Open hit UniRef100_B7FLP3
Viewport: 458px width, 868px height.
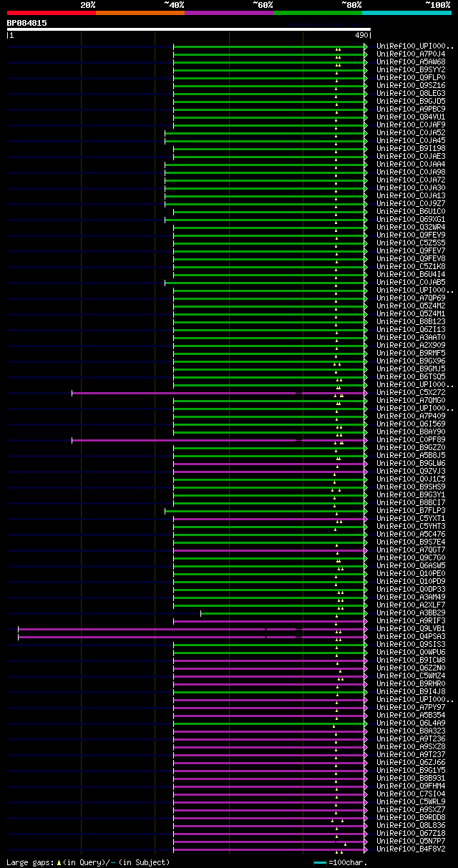pyautogui.click(x=411, y=510)
